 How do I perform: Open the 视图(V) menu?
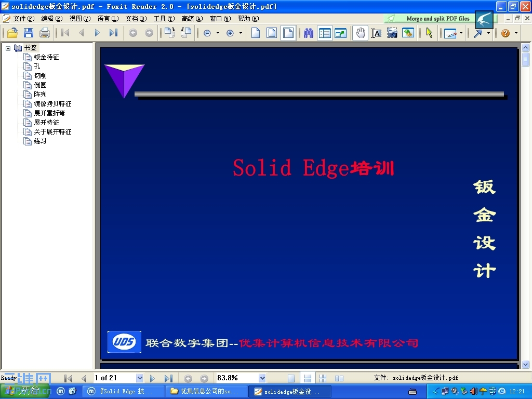click(79, 18)
